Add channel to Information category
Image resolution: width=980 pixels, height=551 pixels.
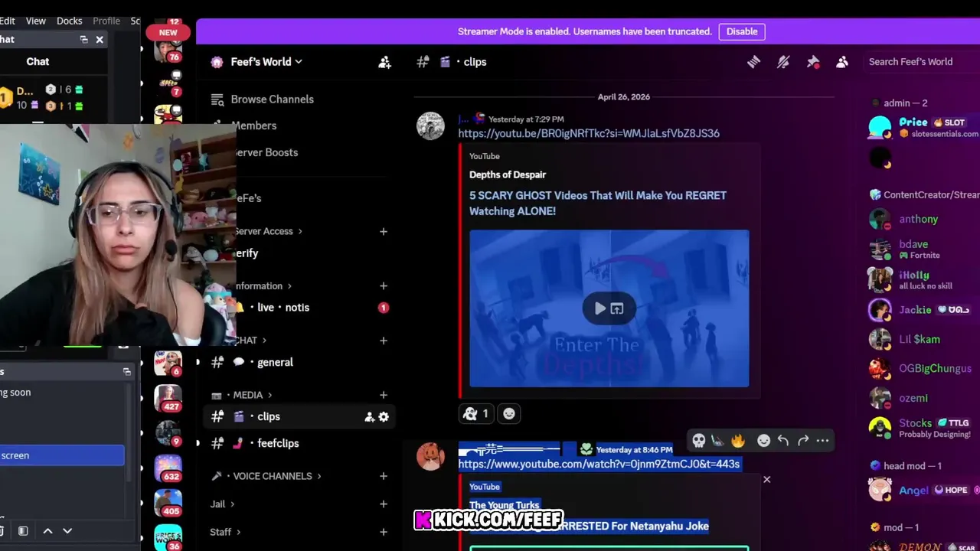[x=384, y=286]
